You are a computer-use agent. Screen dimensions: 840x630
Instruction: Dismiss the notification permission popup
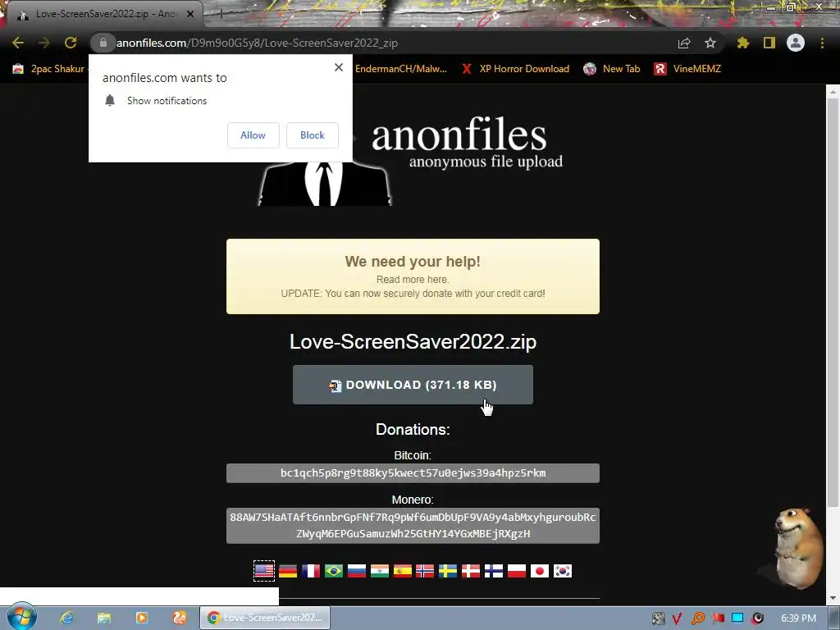[x=339, y=67]
